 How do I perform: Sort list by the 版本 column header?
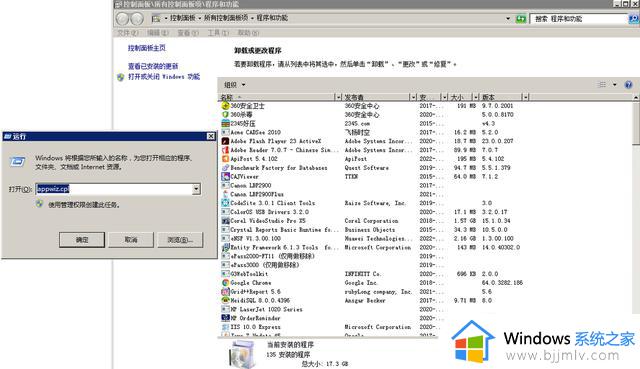[x=501, y=97]
